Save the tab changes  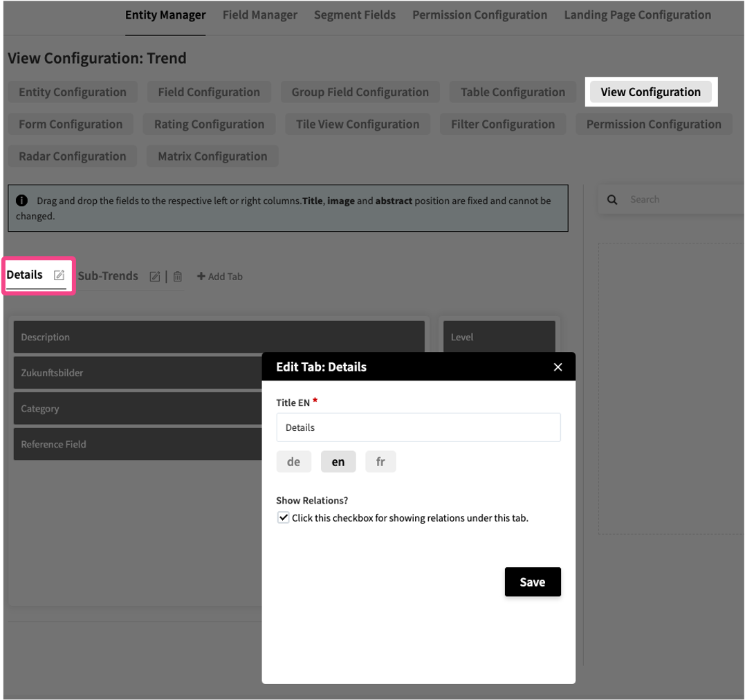coord(532,582)
